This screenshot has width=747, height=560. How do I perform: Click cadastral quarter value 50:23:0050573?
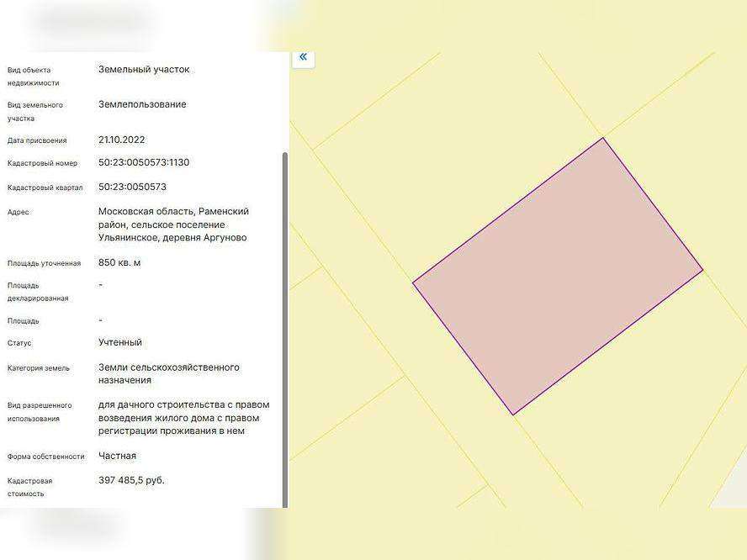click(132, 187)
